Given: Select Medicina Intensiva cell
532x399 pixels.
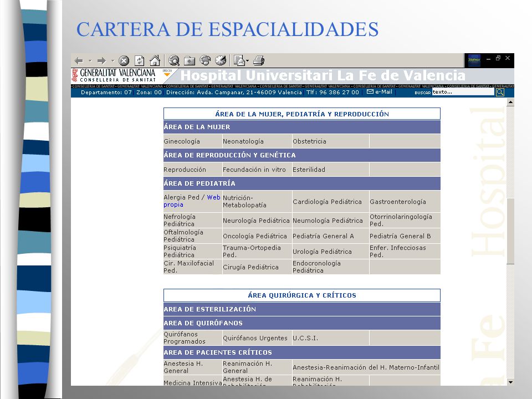Looking at the screenshot, I should coord(192,381).
